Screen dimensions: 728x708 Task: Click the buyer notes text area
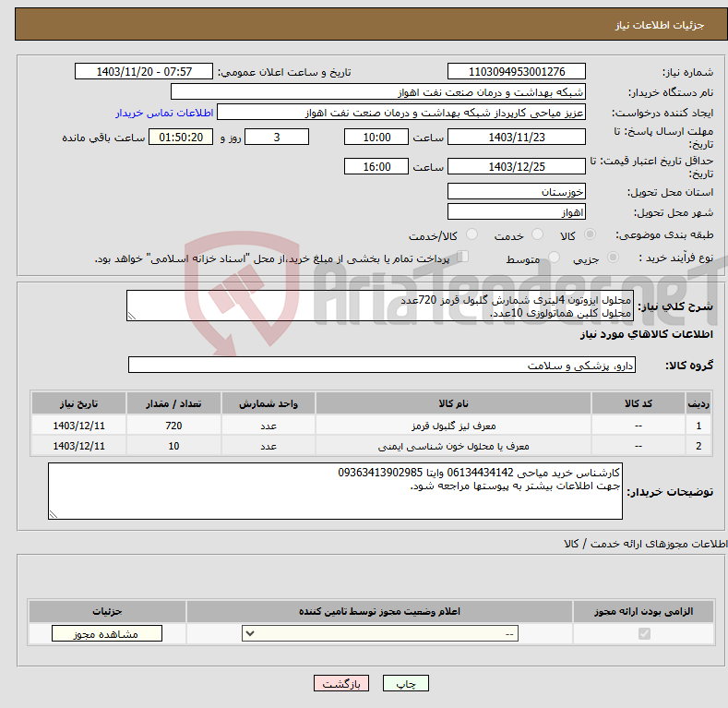(335, 491)
